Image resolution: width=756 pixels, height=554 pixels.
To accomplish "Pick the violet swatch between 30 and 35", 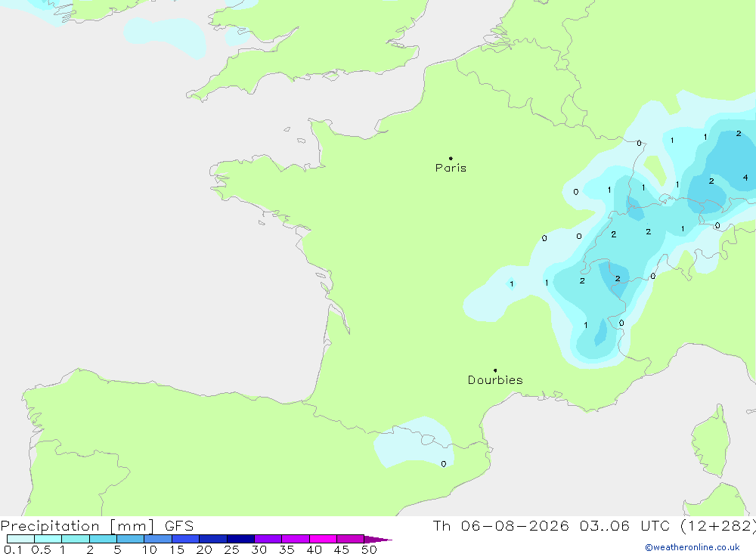I will click(268, 539).
